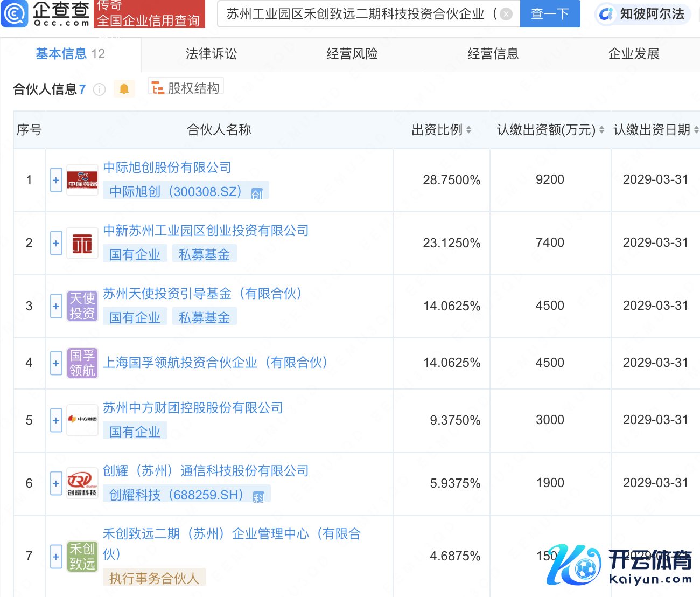Click the 查一下 search button
This screenshot has height=597, width=700.
coord(550,14)
